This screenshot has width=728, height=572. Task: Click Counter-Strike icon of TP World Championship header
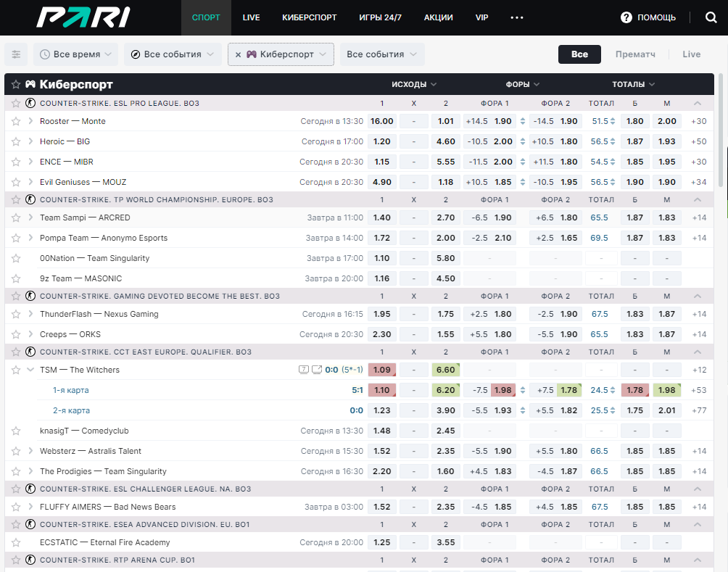coord(30,199)
